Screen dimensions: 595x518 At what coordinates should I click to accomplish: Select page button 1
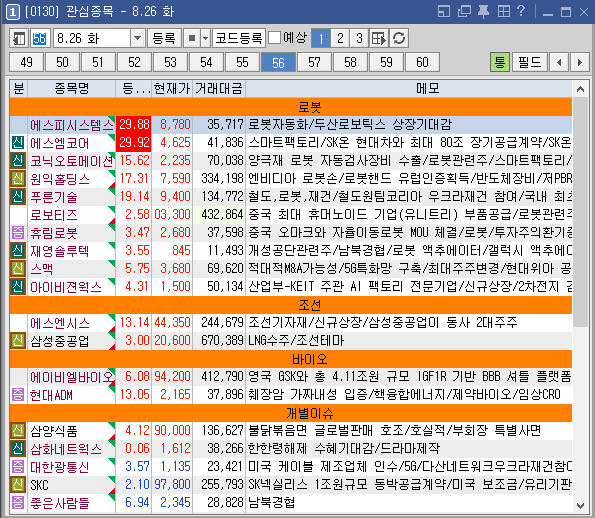[x=321, y=38]
